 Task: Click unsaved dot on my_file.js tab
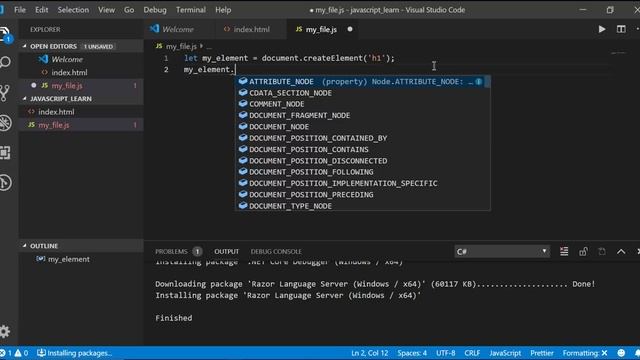coord(350,29)
